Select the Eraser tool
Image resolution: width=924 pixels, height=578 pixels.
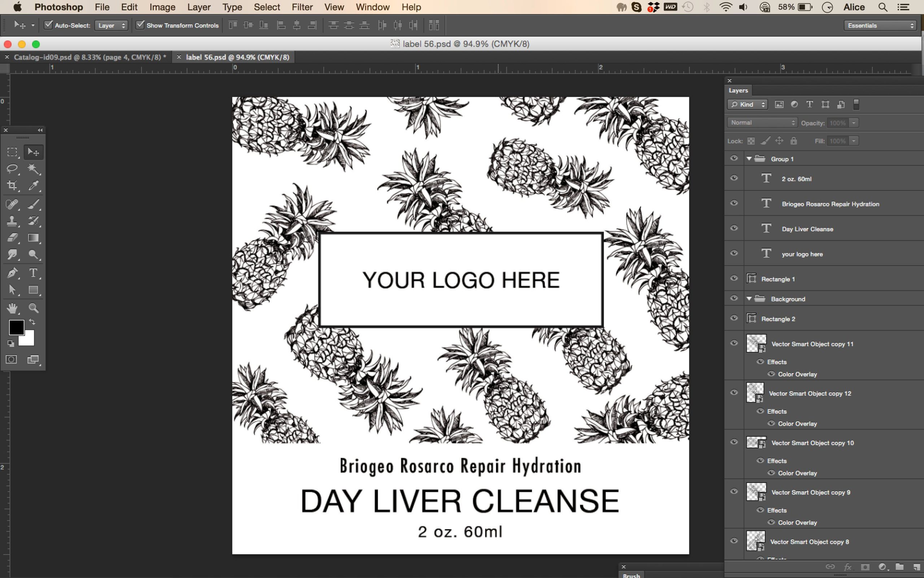coord(12,238)
